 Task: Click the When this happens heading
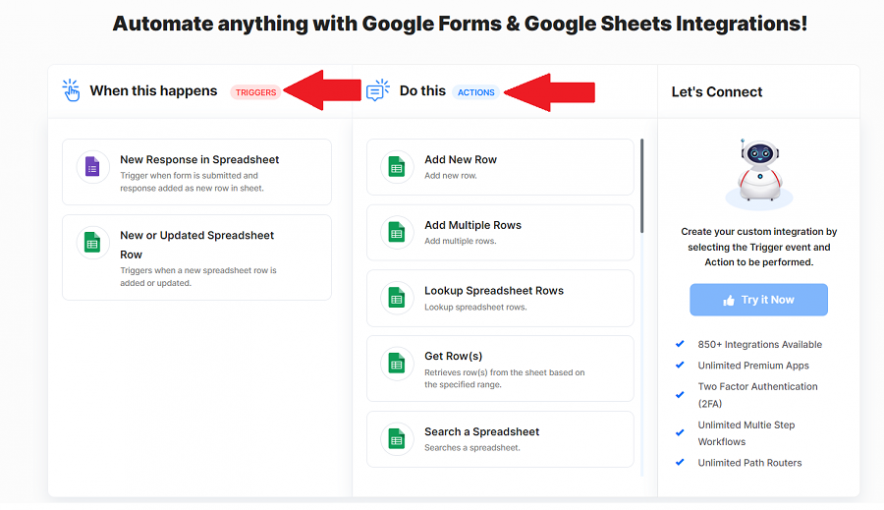pos(153,91)
